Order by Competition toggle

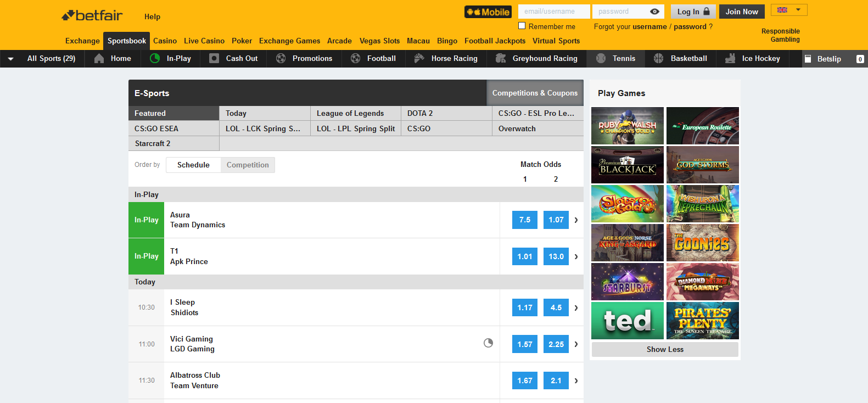pyautogui.click(x=248, y=165)
